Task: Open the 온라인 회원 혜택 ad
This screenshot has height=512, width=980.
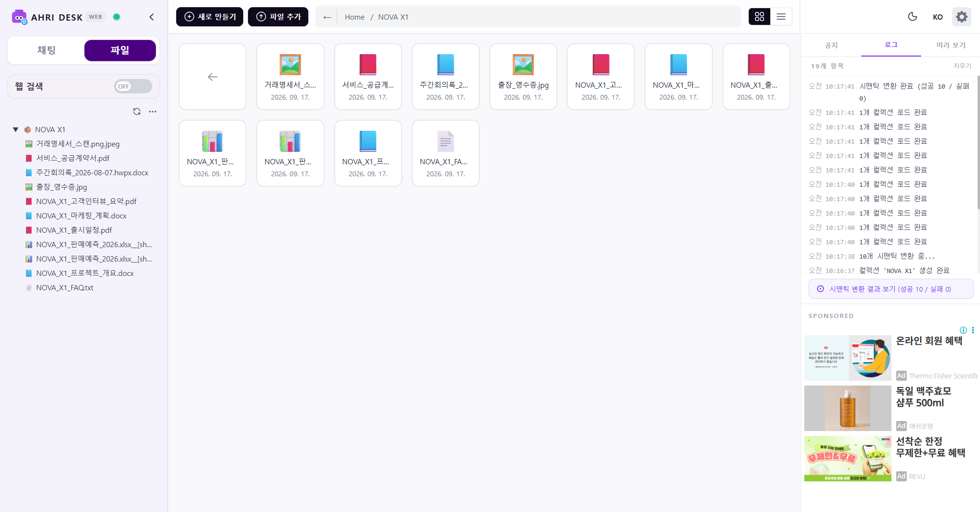Action: point(890,358)
